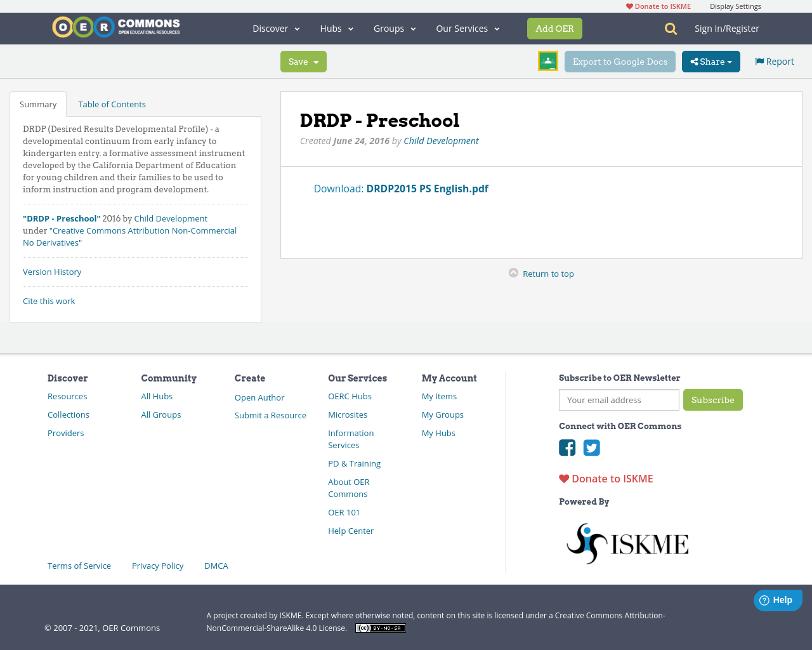Select the Summary tab
812x650 pixels.
(x=38, y=103)
